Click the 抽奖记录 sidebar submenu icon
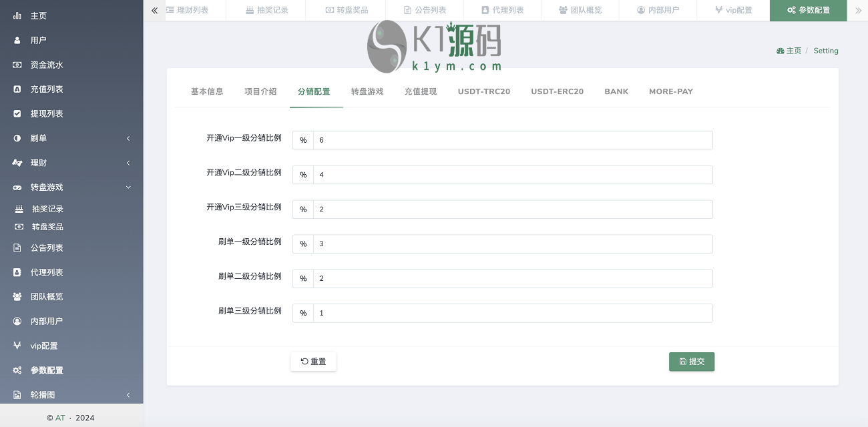The image size is (868, 427). (19, 209)
